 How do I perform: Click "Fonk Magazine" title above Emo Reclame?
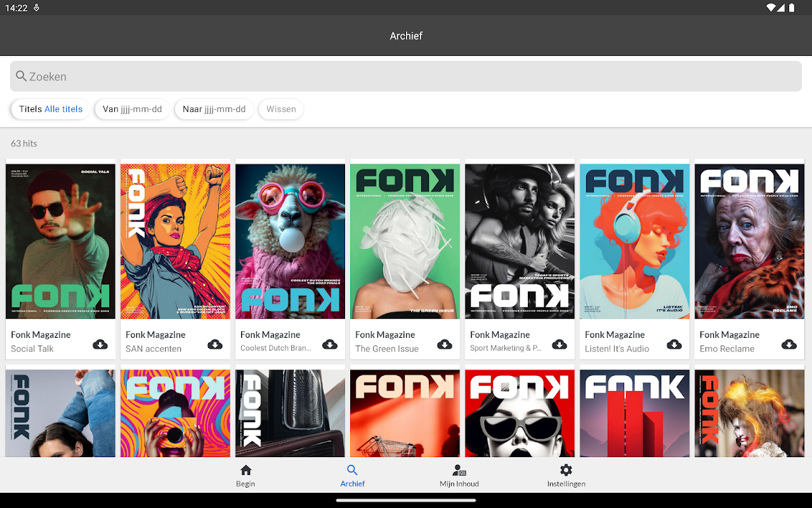click(730, 335)
